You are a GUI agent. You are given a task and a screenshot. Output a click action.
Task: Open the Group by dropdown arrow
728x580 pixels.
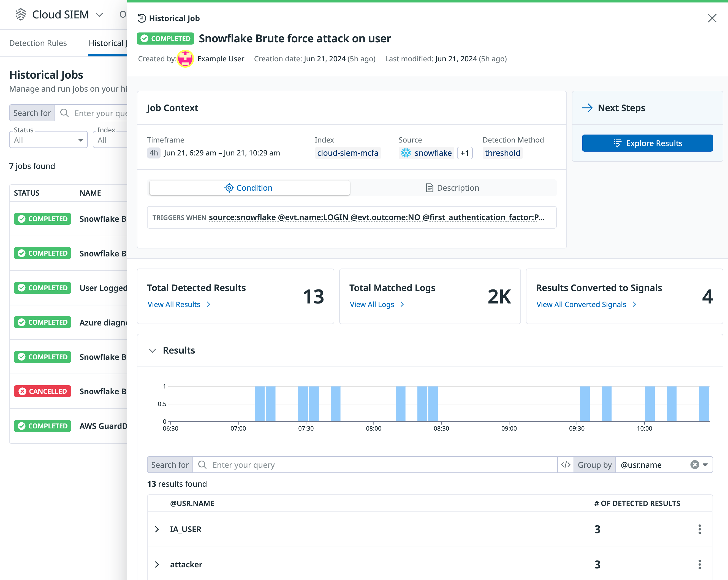(x=705, y=465)
